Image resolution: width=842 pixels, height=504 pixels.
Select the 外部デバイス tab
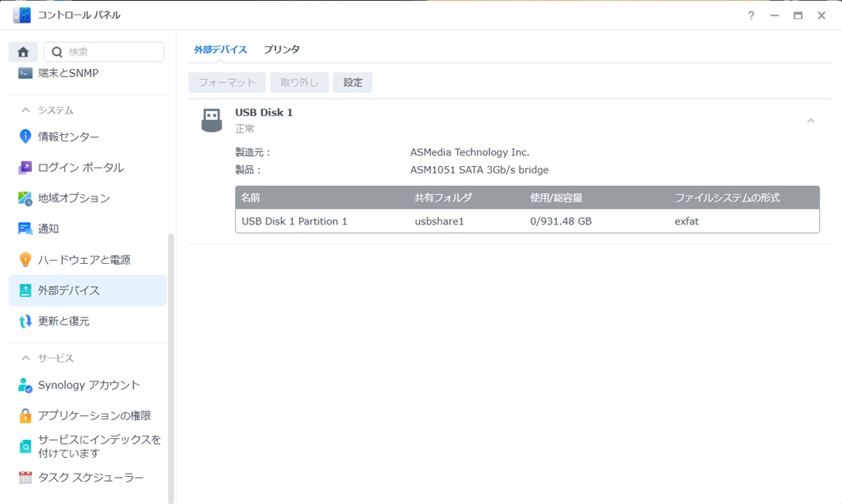tap(220, 49)
